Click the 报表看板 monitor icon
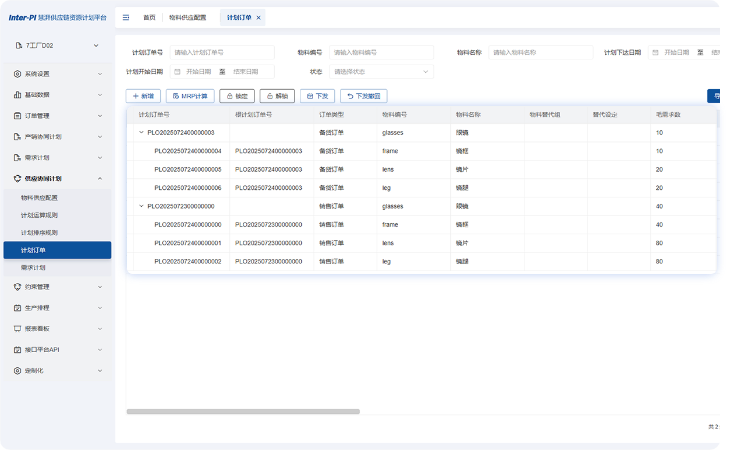The height and width of the screenshot is (450, 731). 17,328
